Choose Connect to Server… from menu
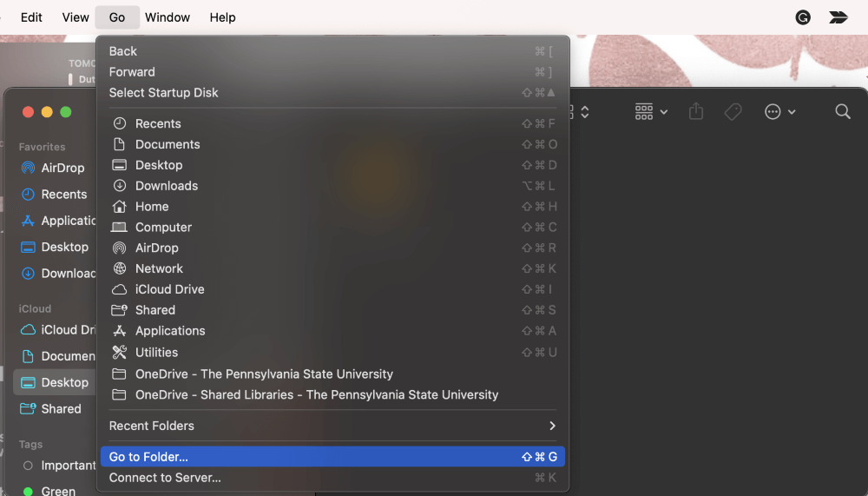Viewport: 868px width, 496px height. (x=165, y=478)
